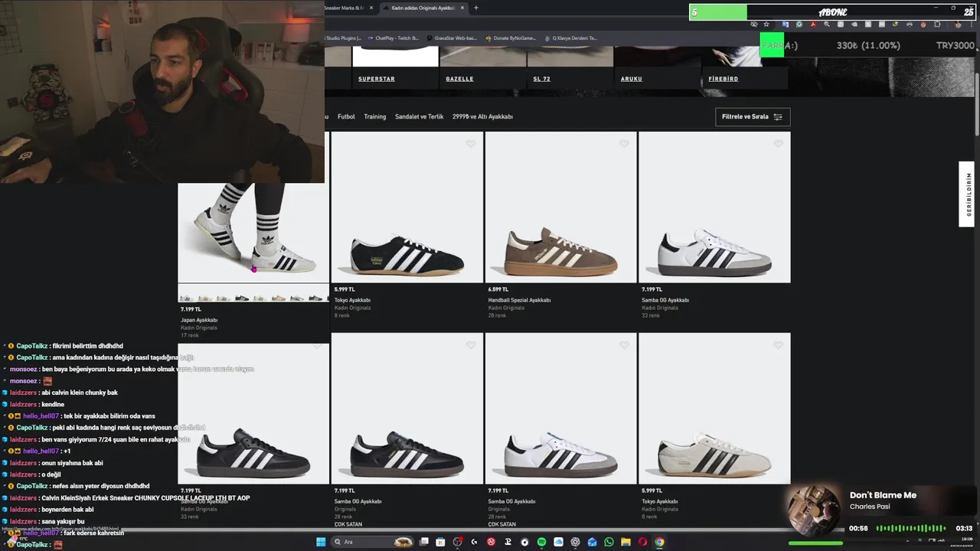
Task: Open Task View on taskbar
Action: [423, 542]
